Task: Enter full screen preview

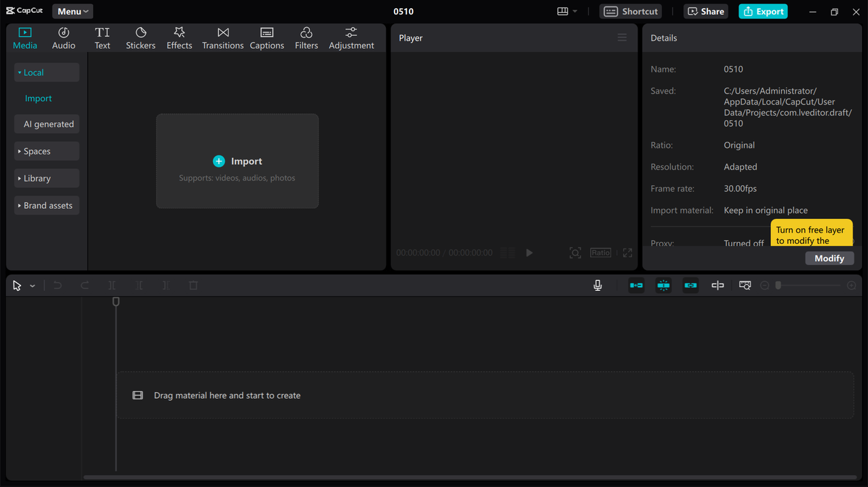Action: (627, 253)
